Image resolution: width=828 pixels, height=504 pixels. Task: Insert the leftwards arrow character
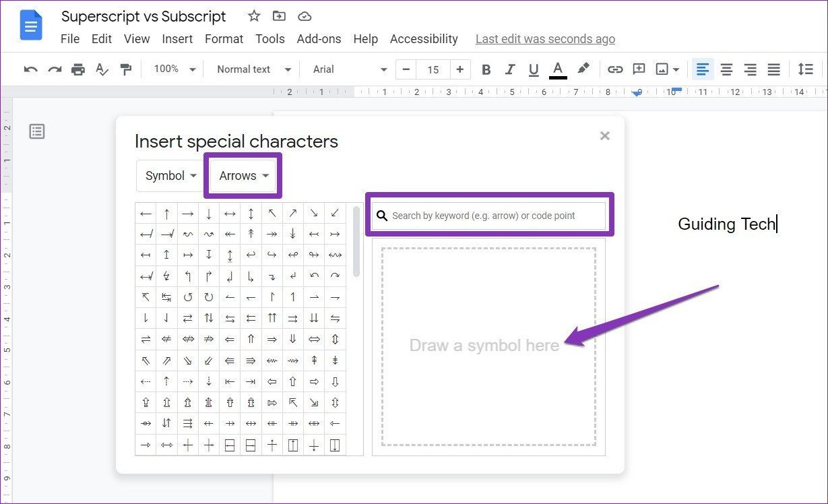(x=146, y=214)
